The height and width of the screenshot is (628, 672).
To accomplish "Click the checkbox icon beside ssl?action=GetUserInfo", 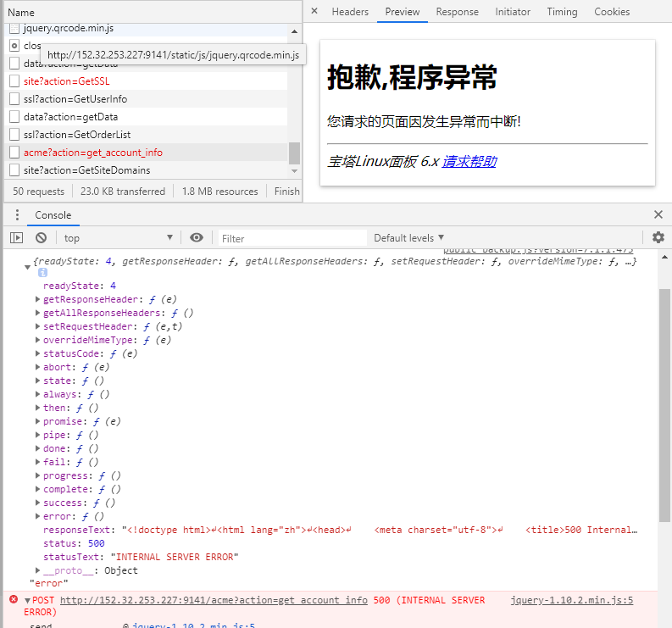I will [14, 99].
